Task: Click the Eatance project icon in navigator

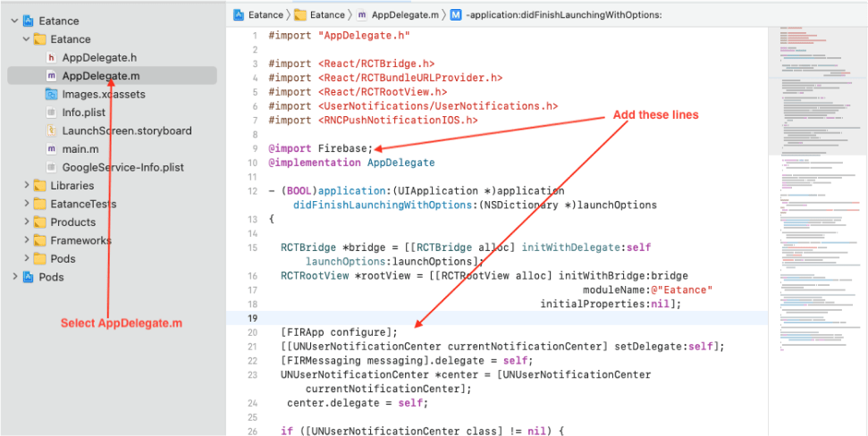Action: click(29, 21)
